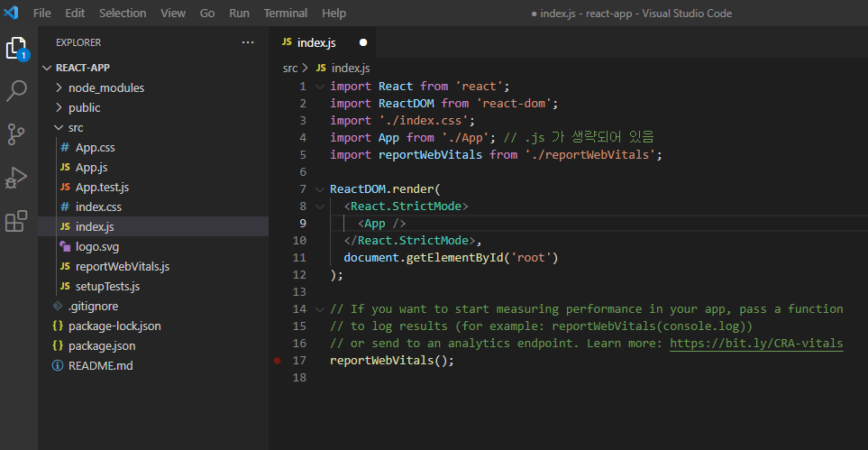Viewport: 868px width, 450px height.
Task: Open the Run menu
Action: (239, 13)
